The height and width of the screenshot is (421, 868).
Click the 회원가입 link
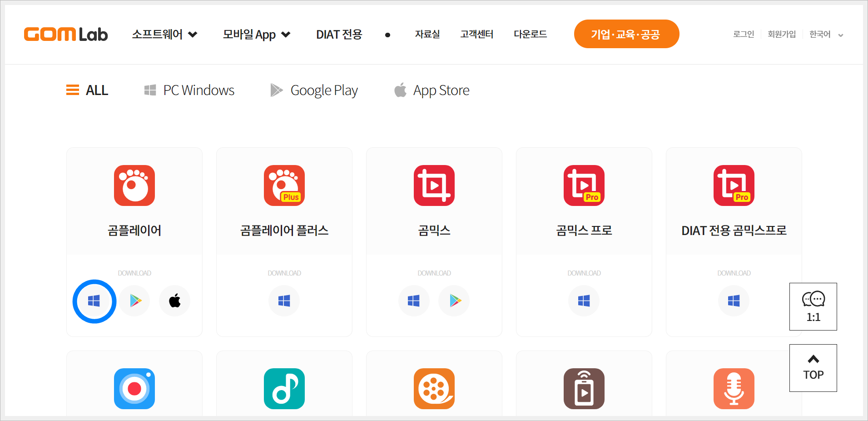pos(782,34)
